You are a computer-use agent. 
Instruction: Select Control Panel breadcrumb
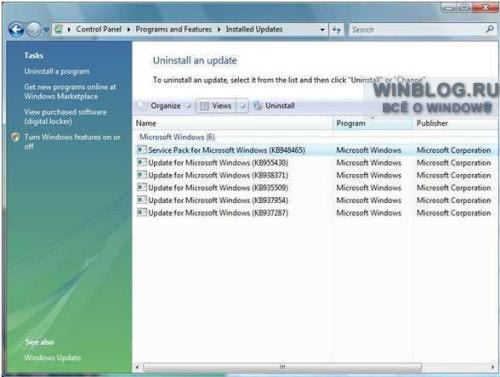click(99, 29)
